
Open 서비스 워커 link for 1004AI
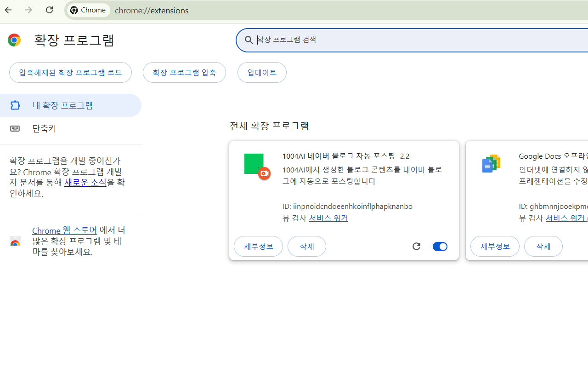[x=328, y=218]
